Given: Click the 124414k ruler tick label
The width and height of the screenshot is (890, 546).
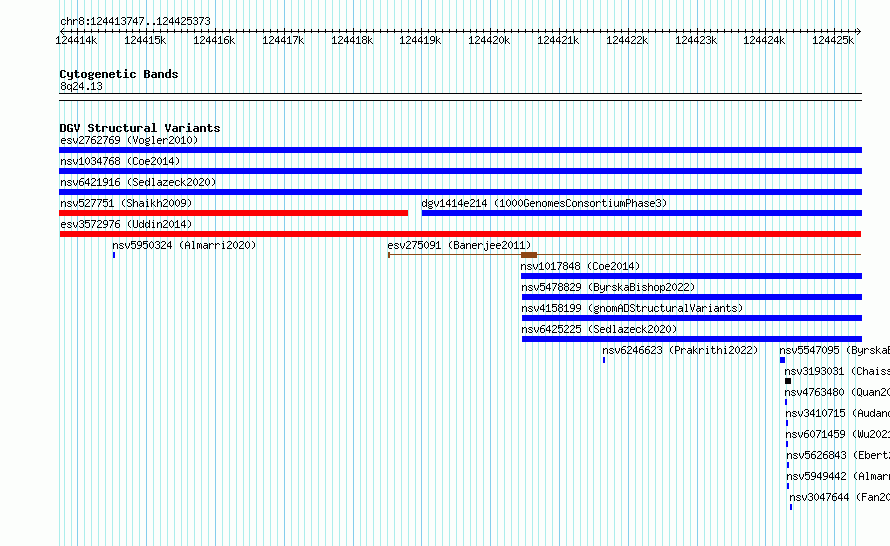Looking at the screenshot, I should pyautogui.click(x=76, y=40).
